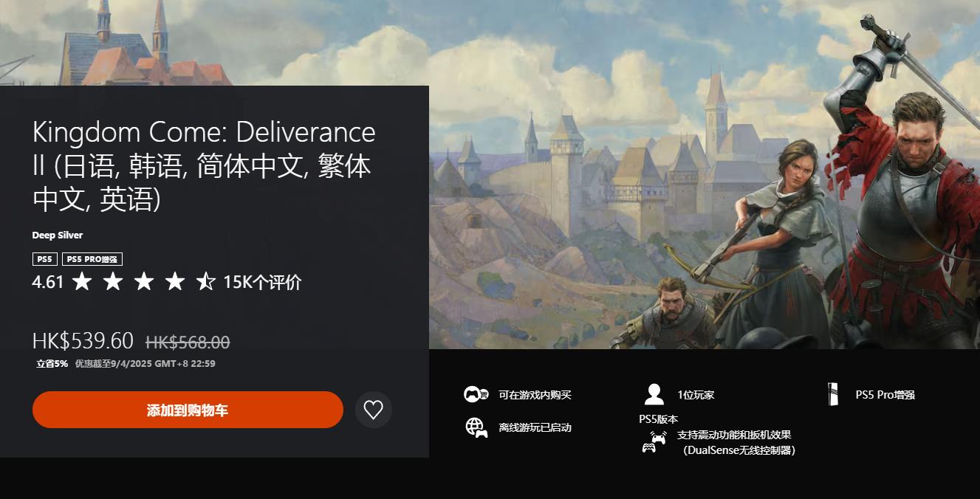Click the Deep Silver publisher name
The height and width of the screenshot is (499, 980).
[58, 235]
